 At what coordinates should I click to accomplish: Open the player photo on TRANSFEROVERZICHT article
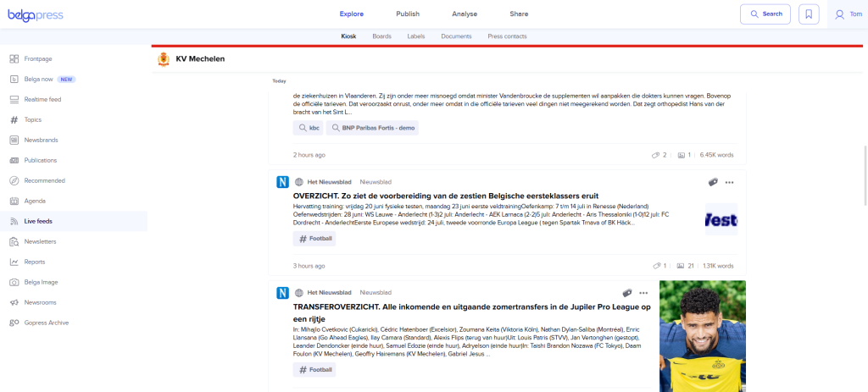tap(703, 336)
